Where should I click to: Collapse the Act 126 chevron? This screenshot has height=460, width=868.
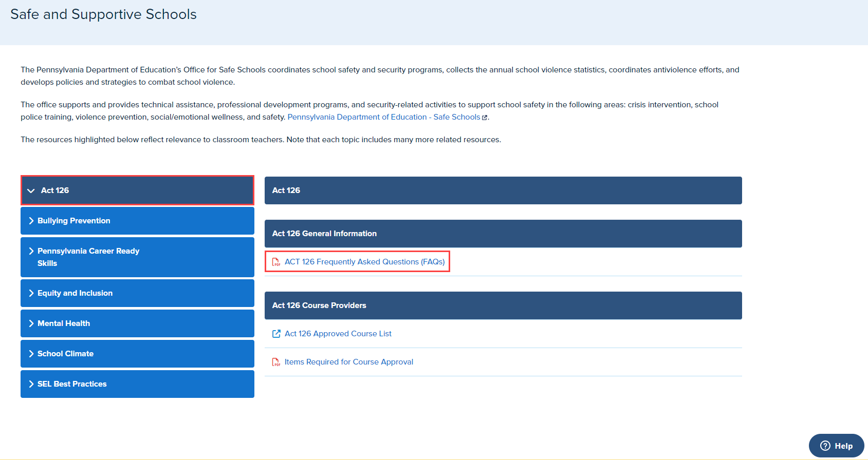point(31,190)
